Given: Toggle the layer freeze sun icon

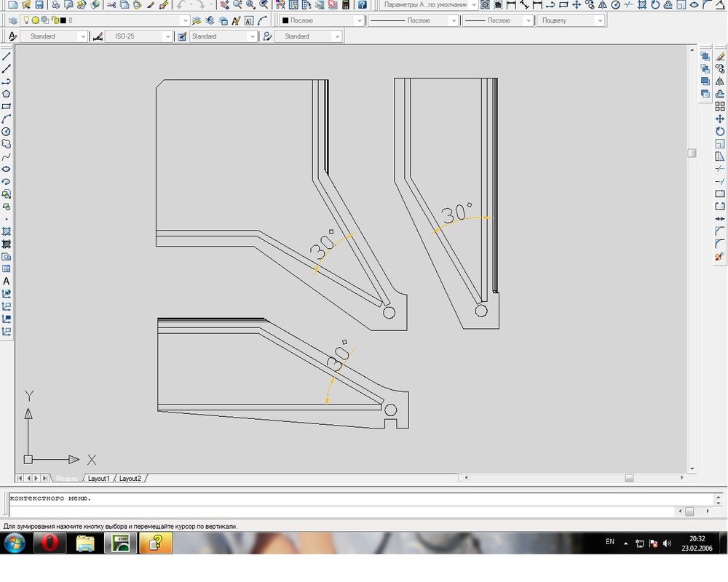Looking at the screenshot, I should pos(35,20).
